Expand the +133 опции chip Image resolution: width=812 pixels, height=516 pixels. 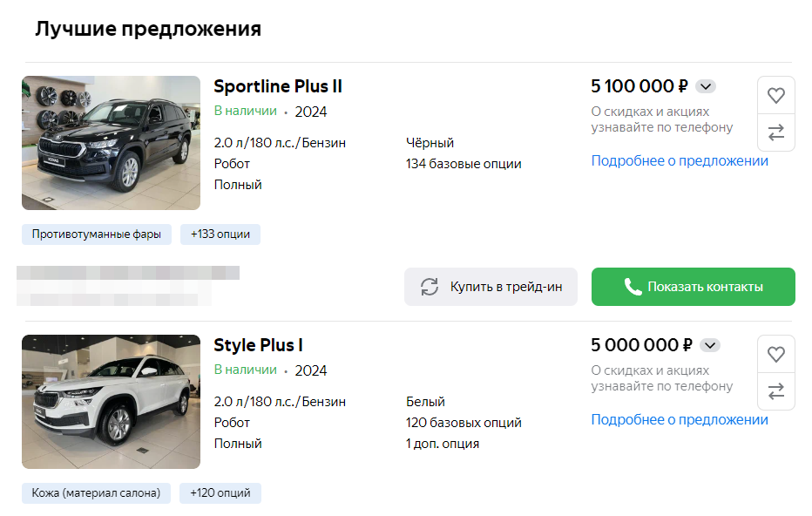(x=220, y=234)
